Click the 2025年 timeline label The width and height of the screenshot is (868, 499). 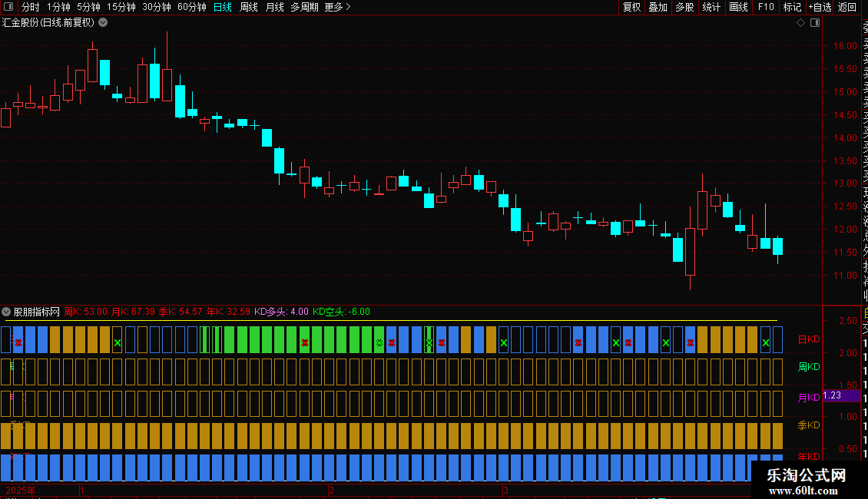(x=21, y=491)
